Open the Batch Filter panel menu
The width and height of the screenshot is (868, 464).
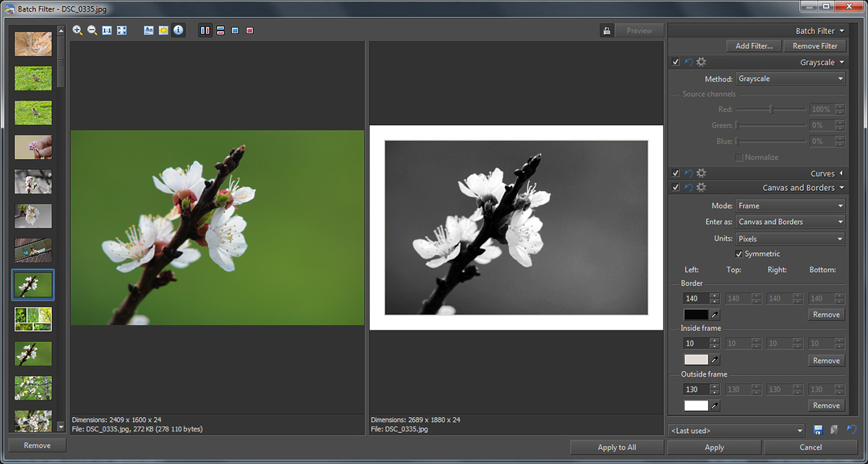pyautogui.click(x=842, y=31)
